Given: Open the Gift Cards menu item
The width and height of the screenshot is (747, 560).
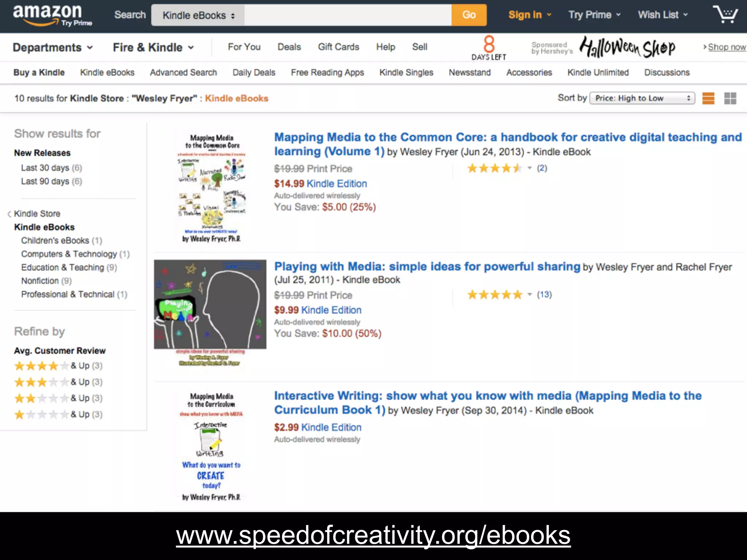Looking at the screenshot, I should pyautogui.click(x=338, y=47).
